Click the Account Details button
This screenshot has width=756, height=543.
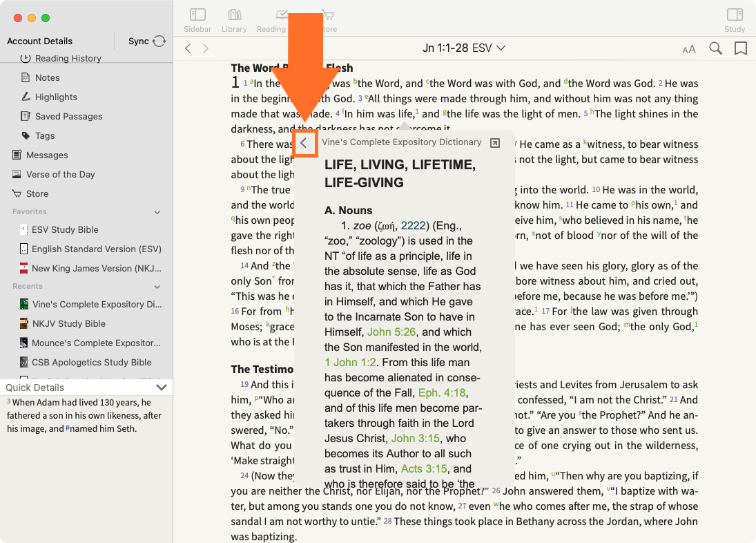(x=39, y=41)
